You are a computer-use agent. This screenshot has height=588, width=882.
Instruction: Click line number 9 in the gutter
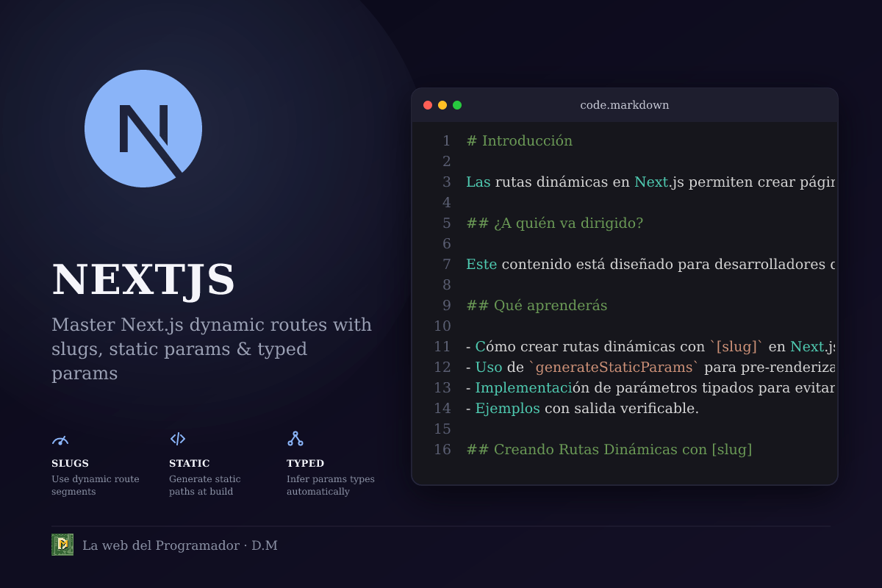446,305
